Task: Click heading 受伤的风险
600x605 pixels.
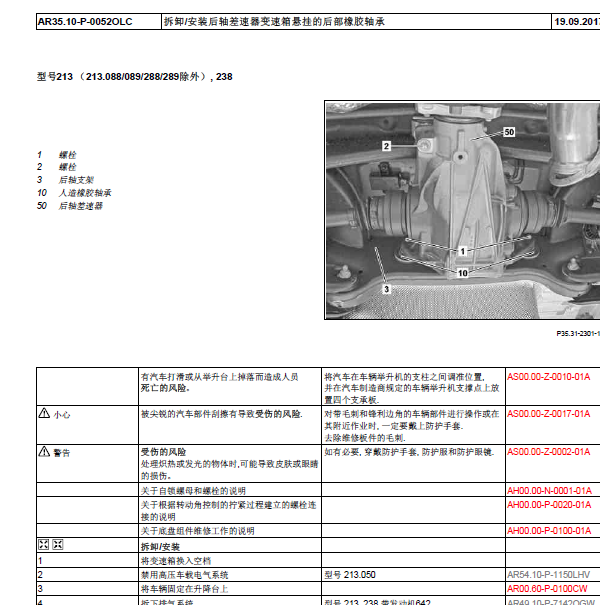Action: pos(163,451)
